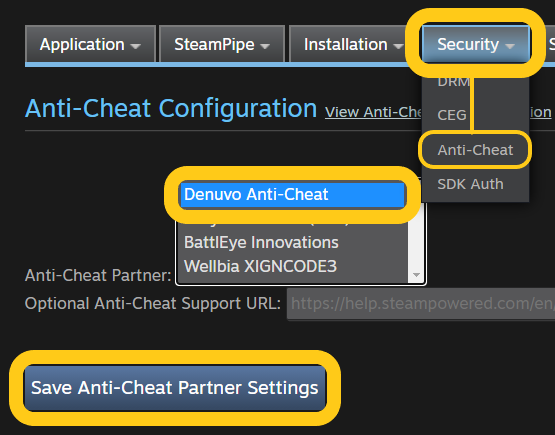Screen dimensions: 555x435
Task: Click the Security tab dropdown arrow
Action: pos(510,46)
